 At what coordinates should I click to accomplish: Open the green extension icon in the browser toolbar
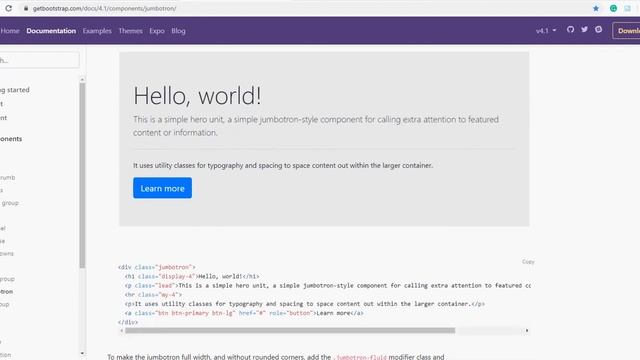(613, 8)
